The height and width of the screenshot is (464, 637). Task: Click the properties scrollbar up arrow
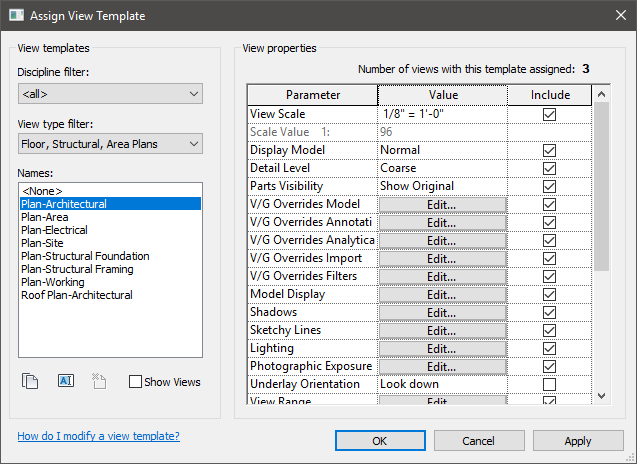[602, 94]
